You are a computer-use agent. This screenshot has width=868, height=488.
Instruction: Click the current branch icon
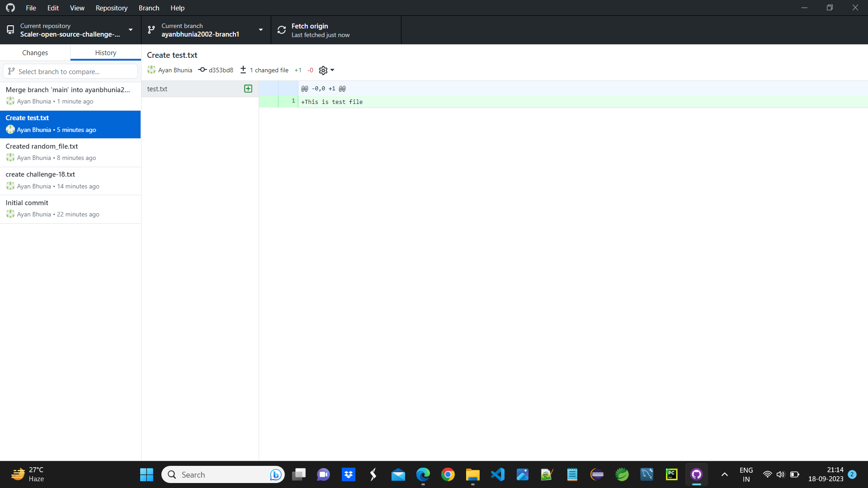point(151,30)
